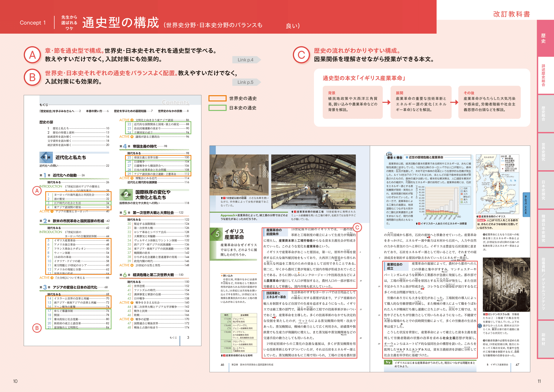Screen dimensions: 554x392
Task: Click the red Check label near the map
Action: coord(481,220)
